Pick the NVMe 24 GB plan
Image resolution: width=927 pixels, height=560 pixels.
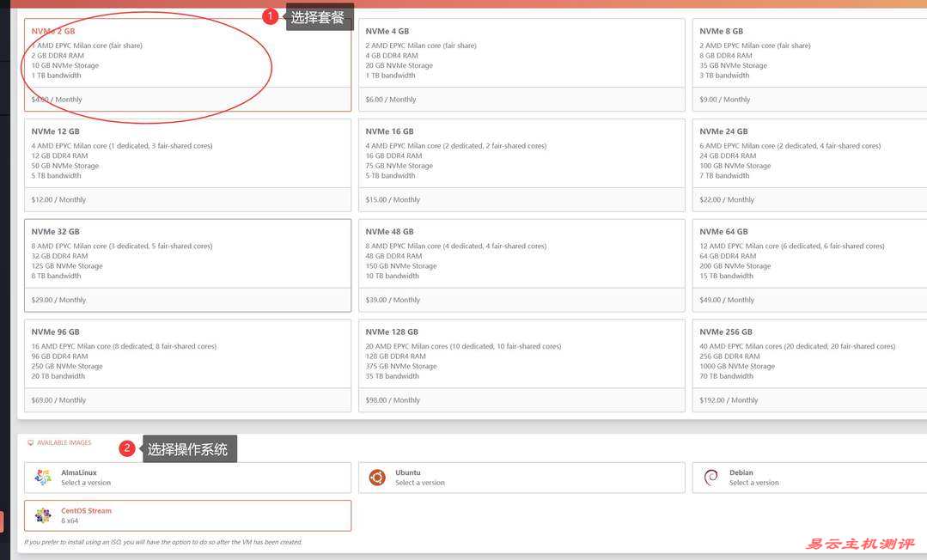click(x=808, y=164)
